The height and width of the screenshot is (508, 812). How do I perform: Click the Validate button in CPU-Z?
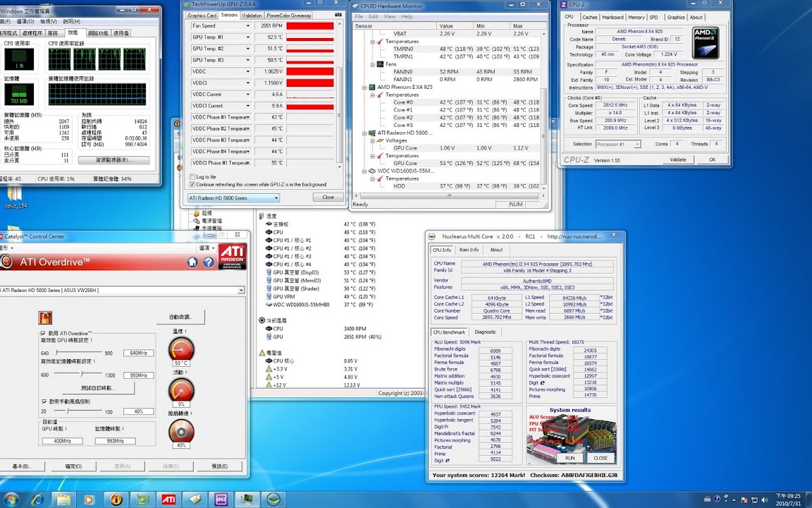[678, 159]
